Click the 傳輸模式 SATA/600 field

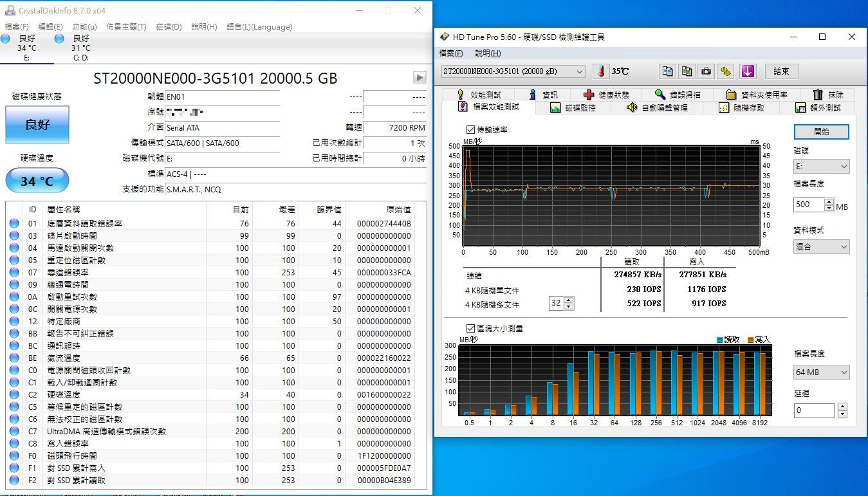point(222,143)
